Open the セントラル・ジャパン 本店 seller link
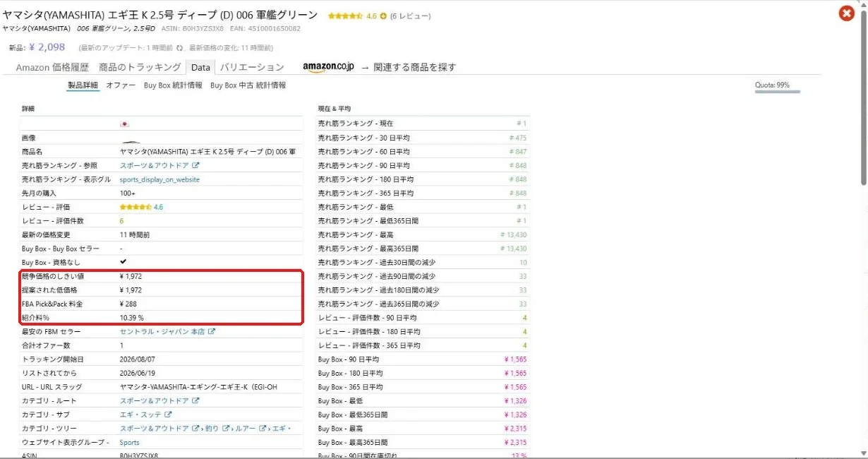This screenshot has height=459, width=868. pyautogui.click(x=162, y=331)
